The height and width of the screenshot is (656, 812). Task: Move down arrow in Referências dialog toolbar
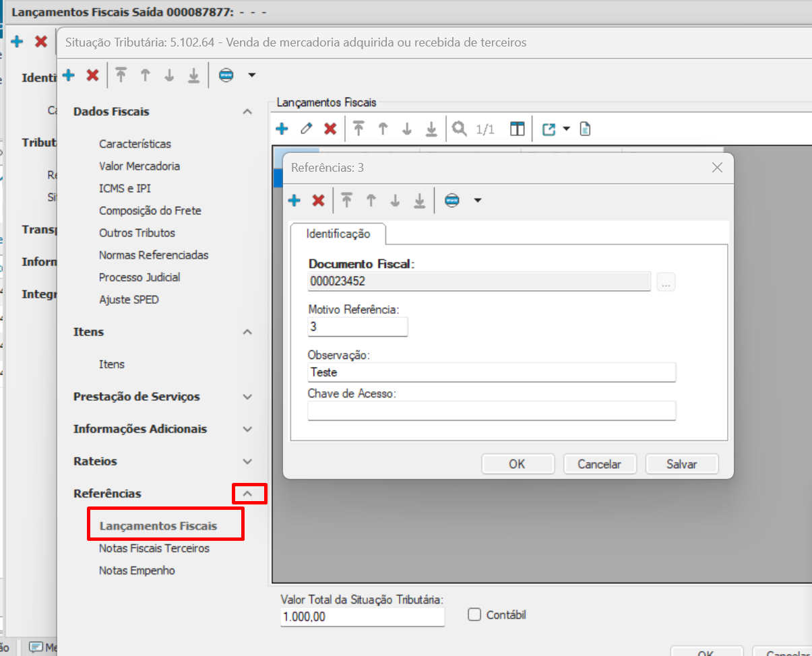tap(395, 200)
